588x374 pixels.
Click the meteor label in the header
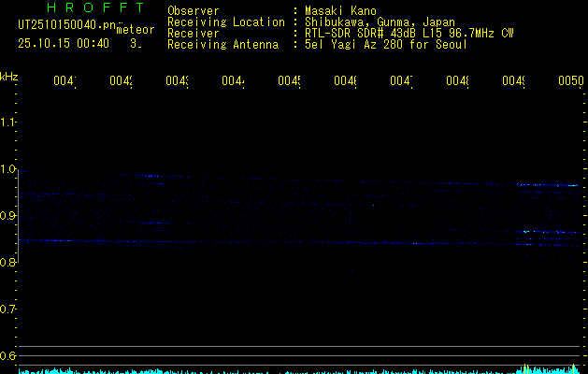[136, 30]
